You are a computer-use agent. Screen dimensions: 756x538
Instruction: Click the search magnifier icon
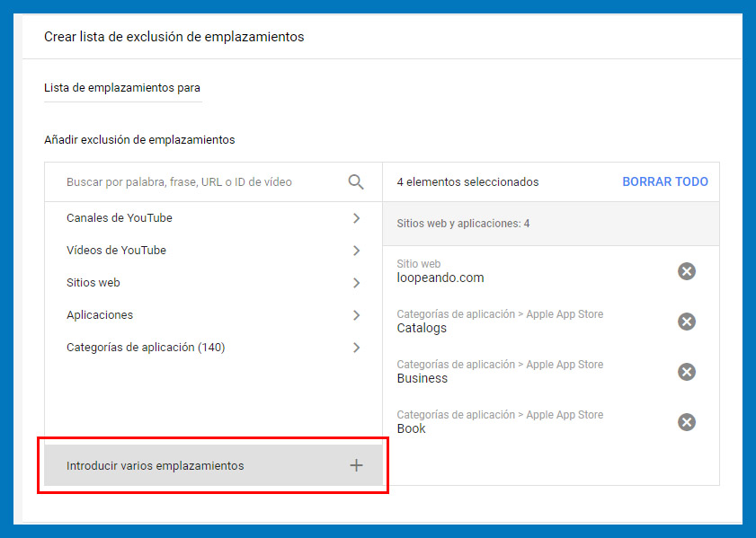click(x=356, y=182)
